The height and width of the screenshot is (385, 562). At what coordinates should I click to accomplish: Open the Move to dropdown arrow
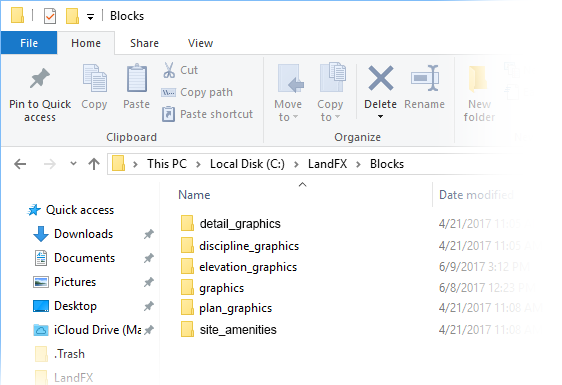(x=295, y=117)
